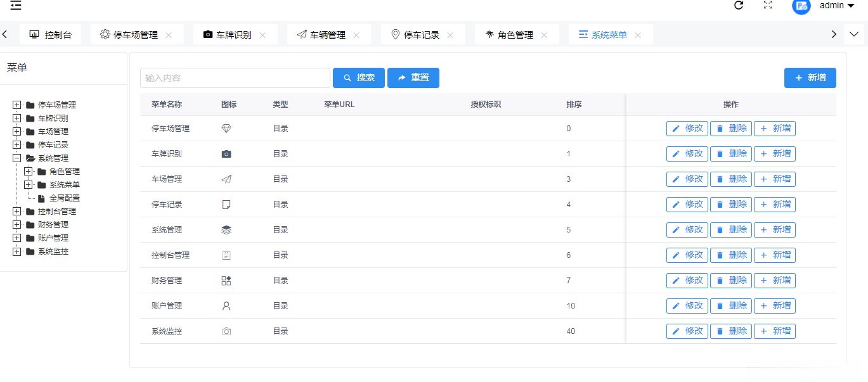
Task: Edit 停车场管理 row with 修改
Action: pyautogui.click(x=687, y=129)
